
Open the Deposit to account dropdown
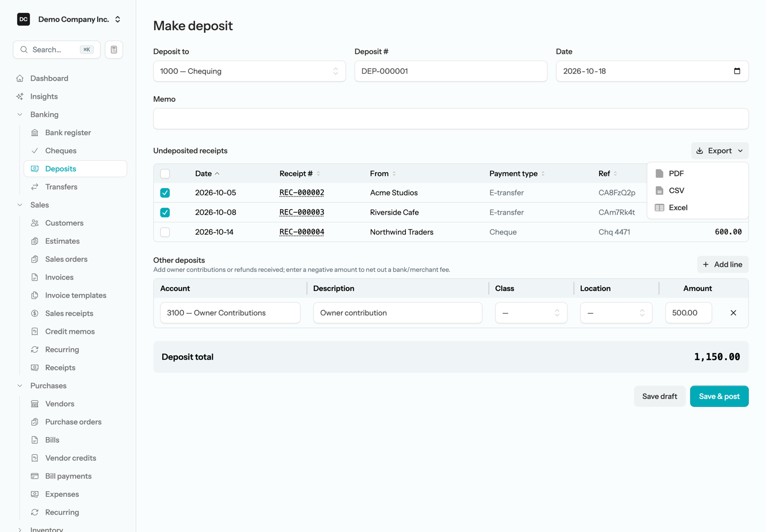[249, 71]
